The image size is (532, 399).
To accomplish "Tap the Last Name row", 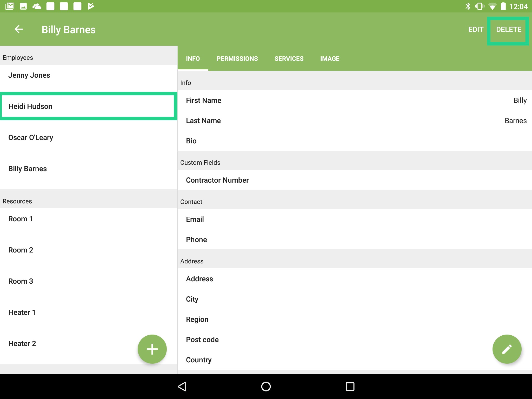I will pyautogui.click(x=355, y=121).
